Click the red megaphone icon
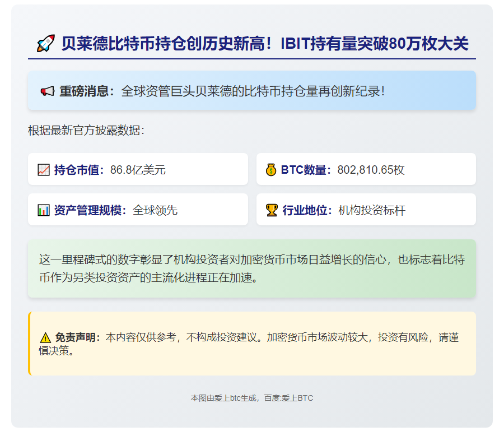 click(x=47, y=90)
